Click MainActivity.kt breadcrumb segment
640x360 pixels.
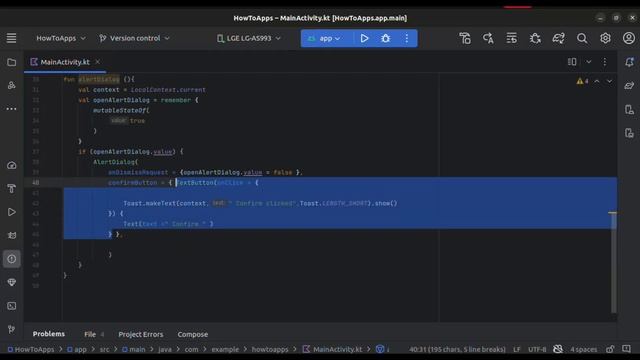(333, 349)
